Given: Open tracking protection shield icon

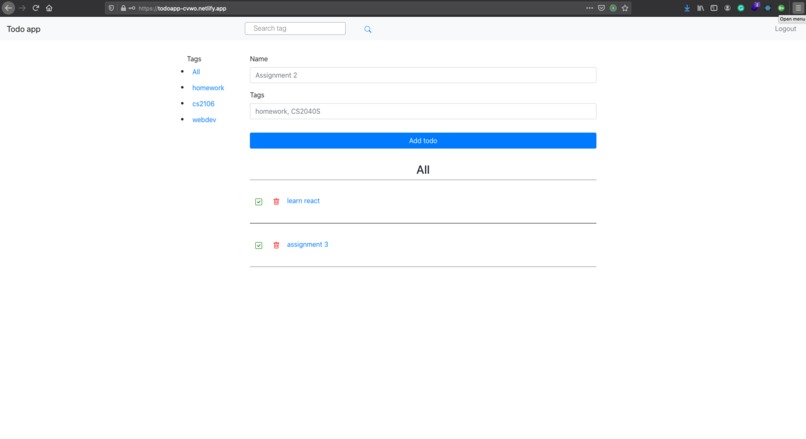Looking at the screenshot, I should click(111, 8).
